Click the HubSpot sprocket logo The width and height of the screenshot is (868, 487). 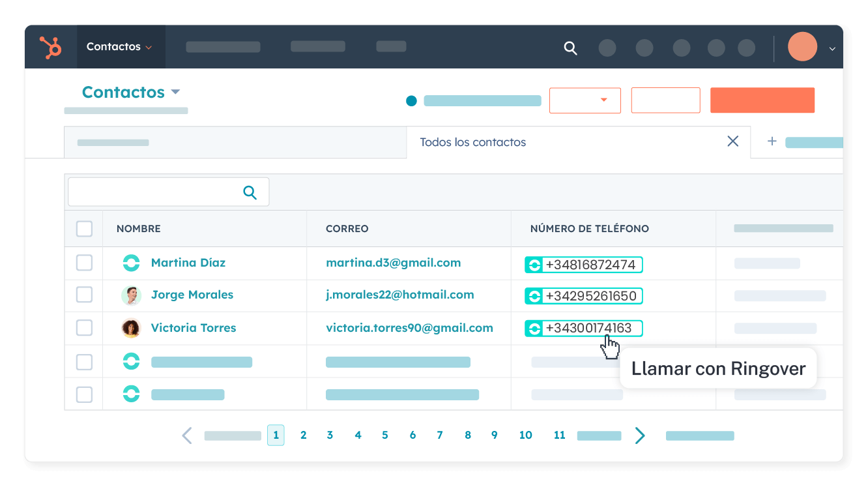click(x=51, y=46)
